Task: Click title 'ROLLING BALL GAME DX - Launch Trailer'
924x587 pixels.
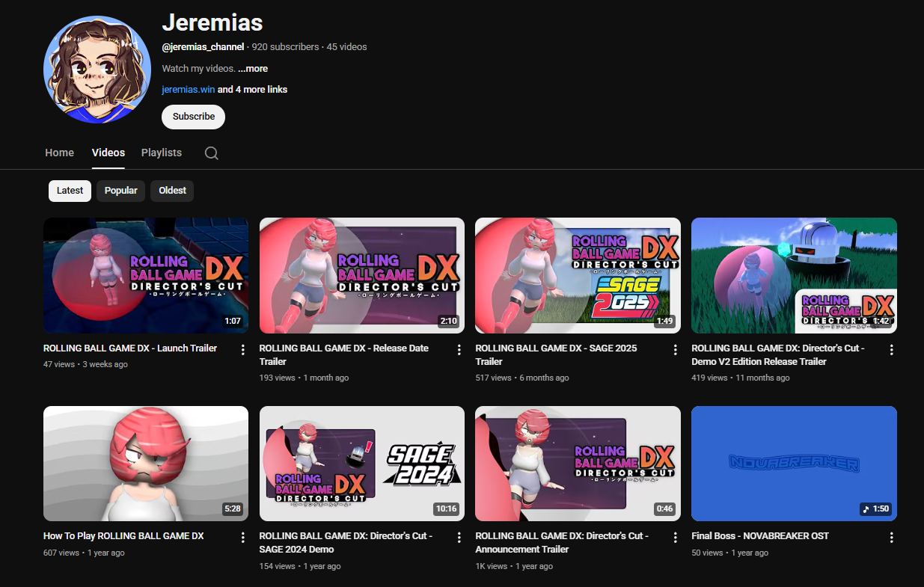Action: pyautogui.click(x=130, y=348)
